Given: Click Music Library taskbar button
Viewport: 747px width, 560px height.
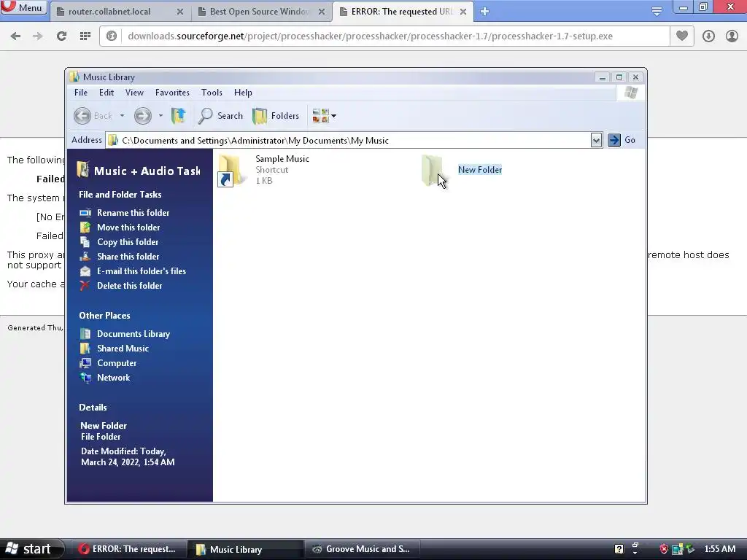Looking at the screenshot, I should (245, 549).
